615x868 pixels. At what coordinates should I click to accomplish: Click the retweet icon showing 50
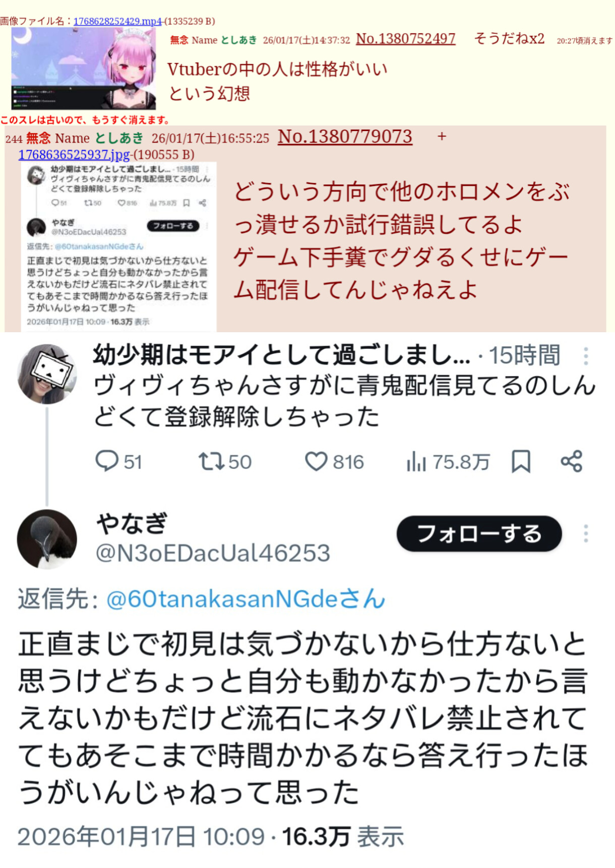point(211,461)
